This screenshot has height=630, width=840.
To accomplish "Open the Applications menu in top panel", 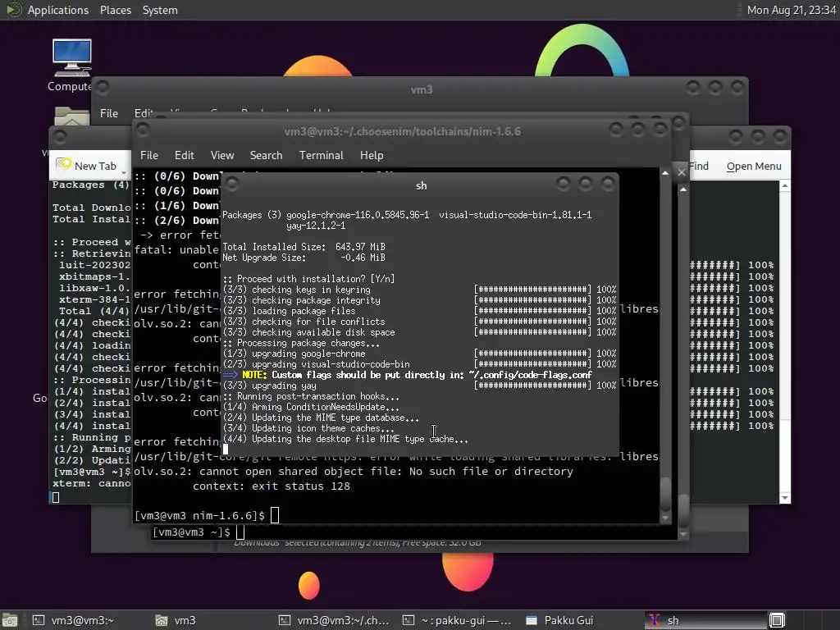I will click(x=58, y=10).
